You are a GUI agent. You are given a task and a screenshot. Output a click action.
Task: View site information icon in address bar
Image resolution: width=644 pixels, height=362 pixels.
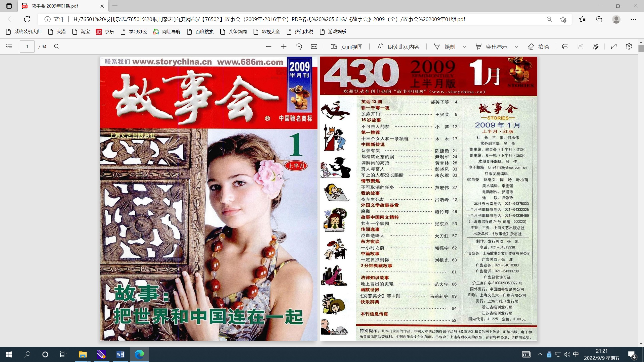(x=47, y=19)
